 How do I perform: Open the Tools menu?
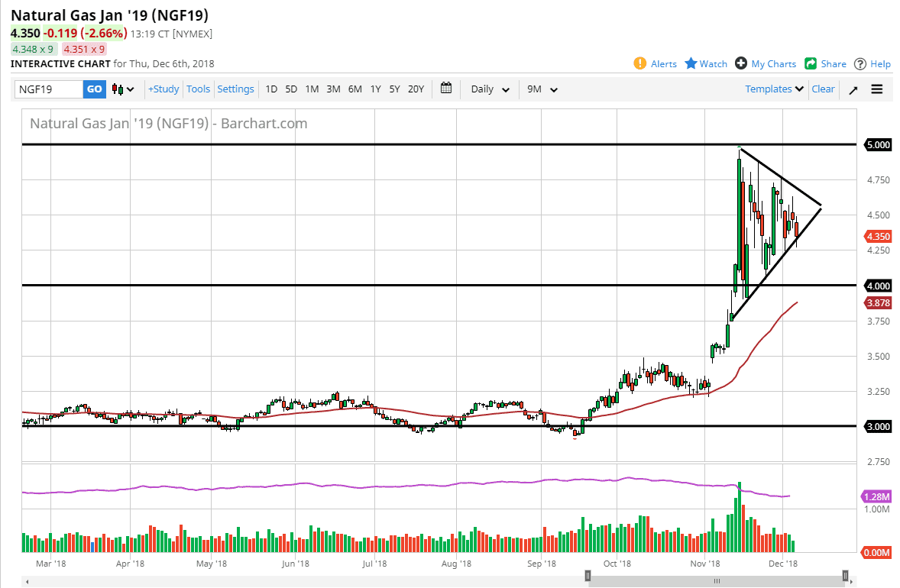point(198,89)
